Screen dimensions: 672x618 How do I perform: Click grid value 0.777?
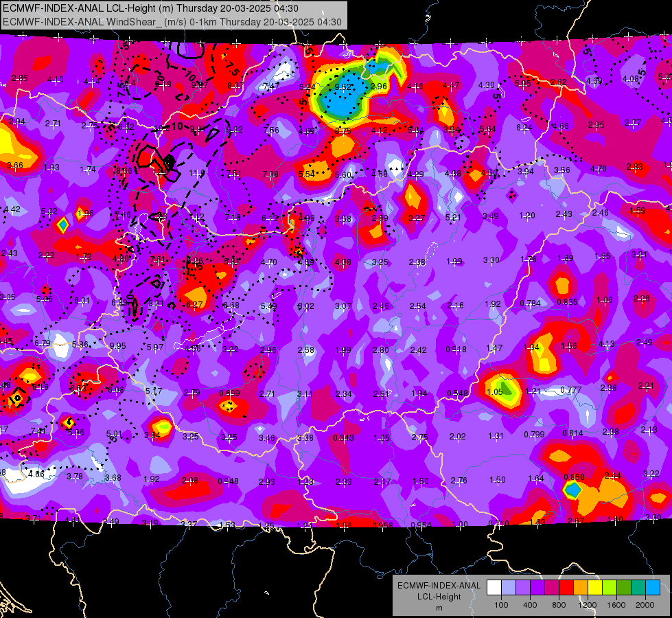click(x=571, y=389)
